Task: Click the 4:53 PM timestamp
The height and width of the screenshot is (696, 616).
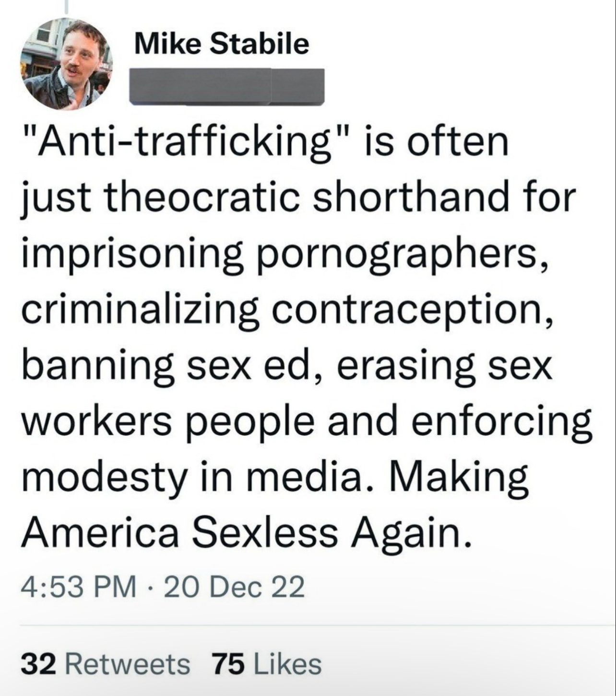Action: tap(78, 587)
